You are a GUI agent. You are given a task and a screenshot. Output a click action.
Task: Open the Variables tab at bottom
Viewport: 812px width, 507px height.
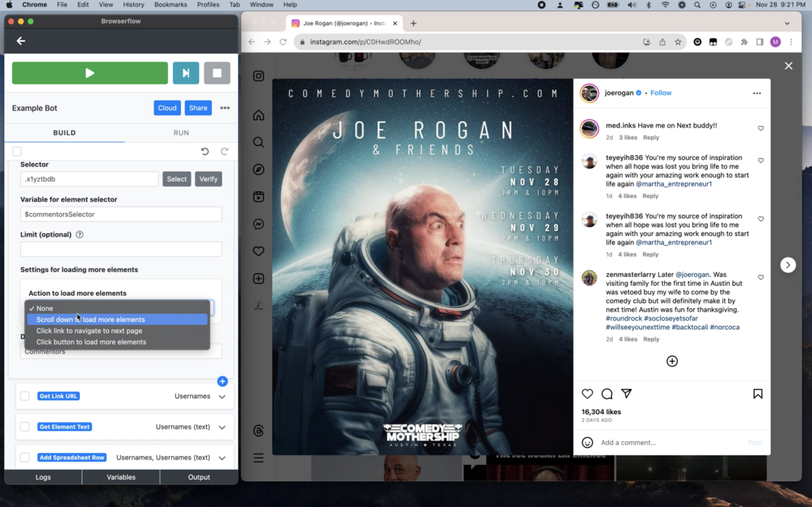click(120, 477)
